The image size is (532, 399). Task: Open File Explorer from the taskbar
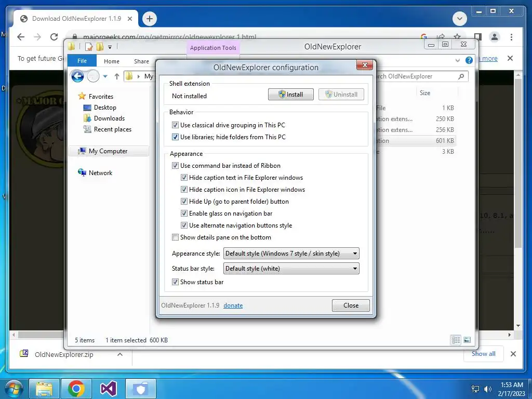point(44,389)
